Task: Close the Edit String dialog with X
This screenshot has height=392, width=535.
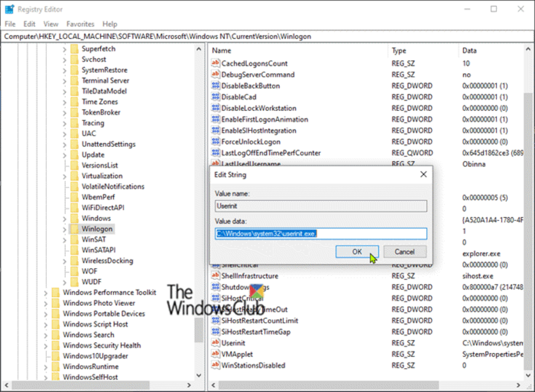Action: point(423,174)
